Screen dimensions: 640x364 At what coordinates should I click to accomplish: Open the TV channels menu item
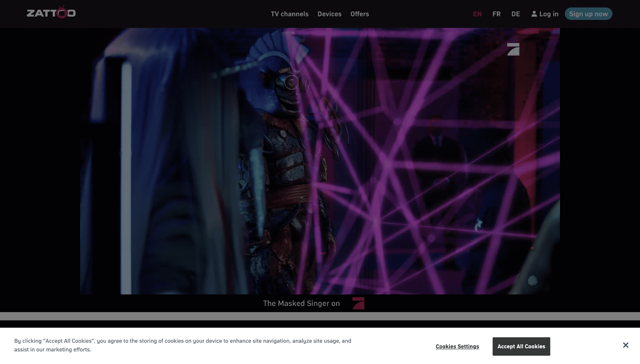point(290,14)
